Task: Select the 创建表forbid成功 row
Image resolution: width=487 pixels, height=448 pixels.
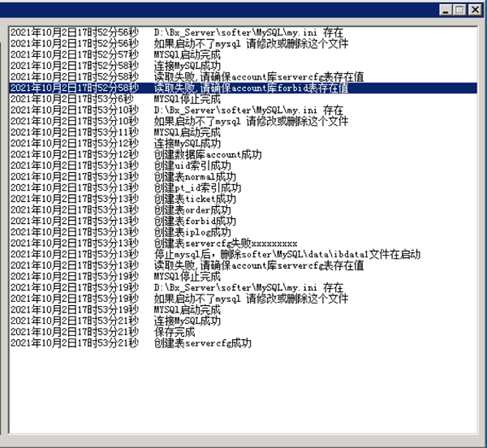Action: coord(195,221)
